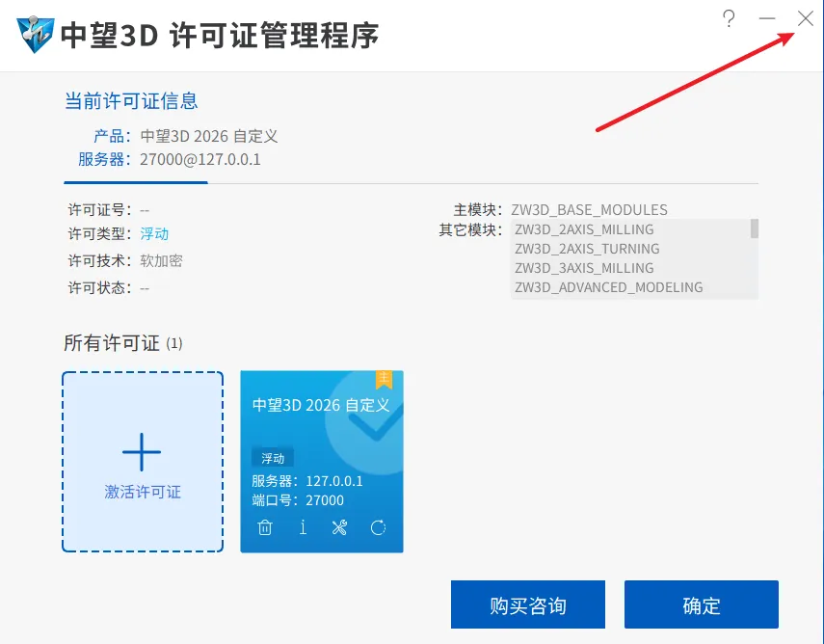Click the product name 中望3D 2026 自定义 text
The height and width of the screenshot is (644, 824).
[208, 136]
